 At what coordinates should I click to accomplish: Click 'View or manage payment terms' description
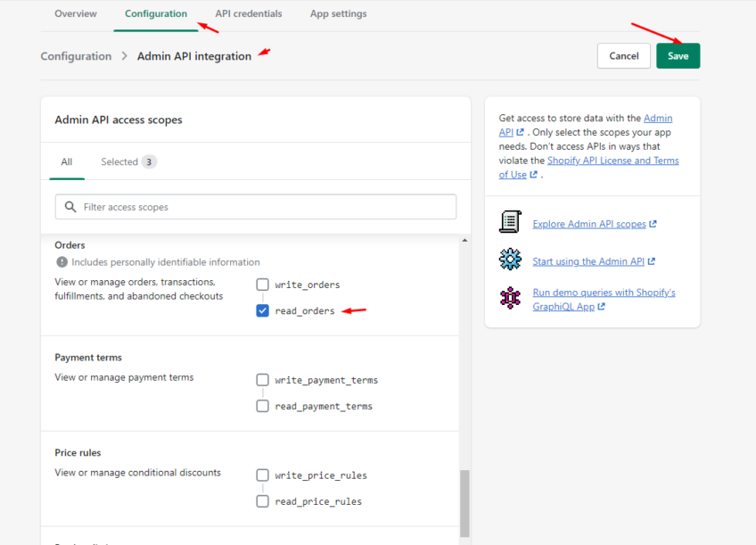pos(124,377)
